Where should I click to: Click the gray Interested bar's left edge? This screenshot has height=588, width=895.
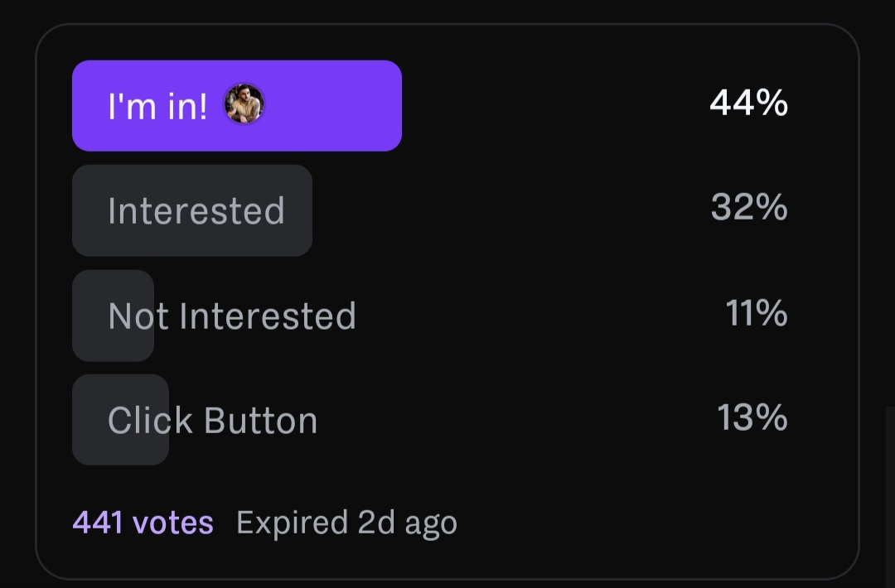click(x=83, y=210)
